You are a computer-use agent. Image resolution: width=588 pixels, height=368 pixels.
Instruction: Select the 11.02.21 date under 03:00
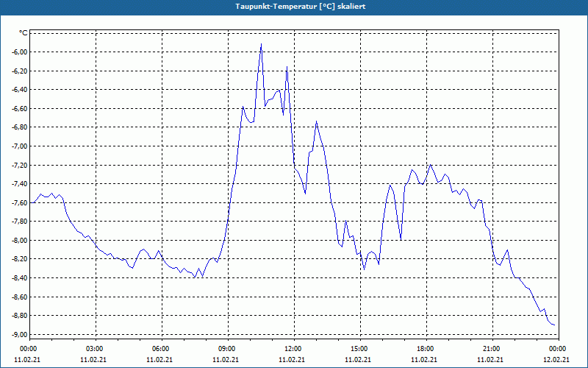93,359
